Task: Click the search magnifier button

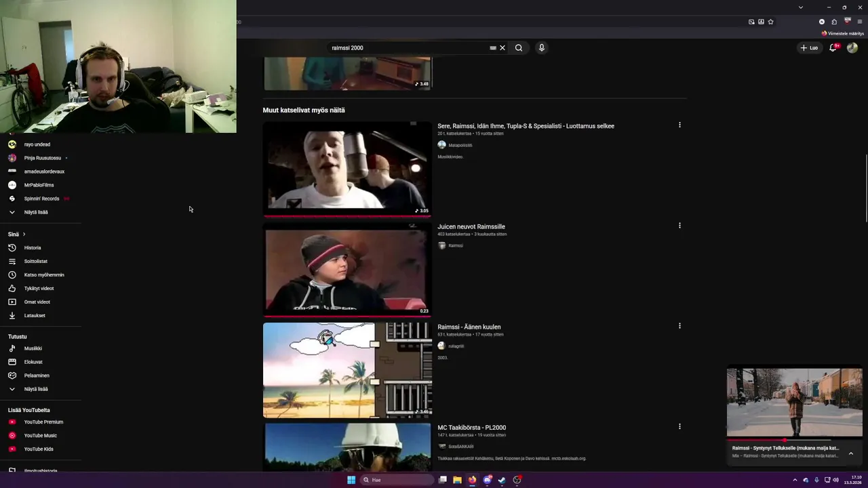Action: (x=519, y=48)
